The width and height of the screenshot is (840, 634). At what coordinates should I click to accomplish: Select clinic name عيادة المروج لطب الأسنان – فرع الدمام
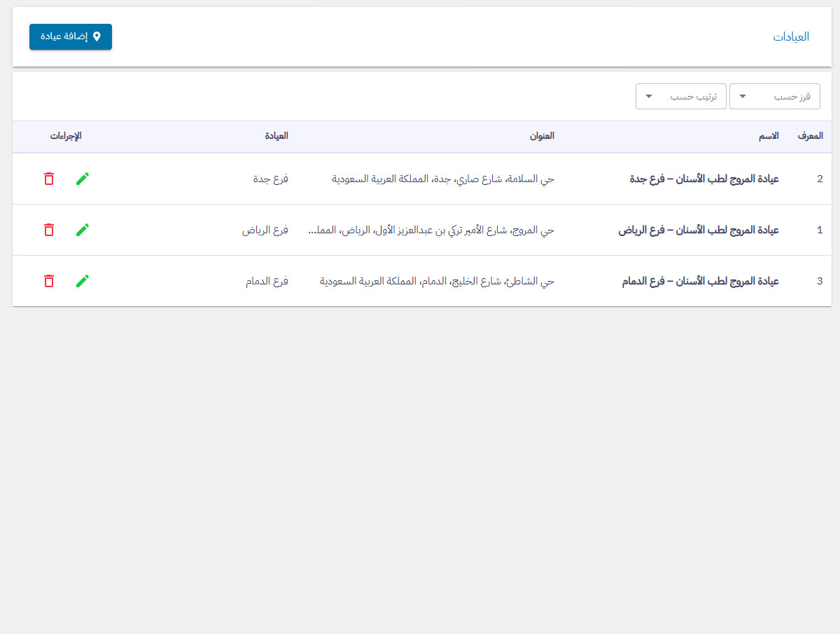700,282
